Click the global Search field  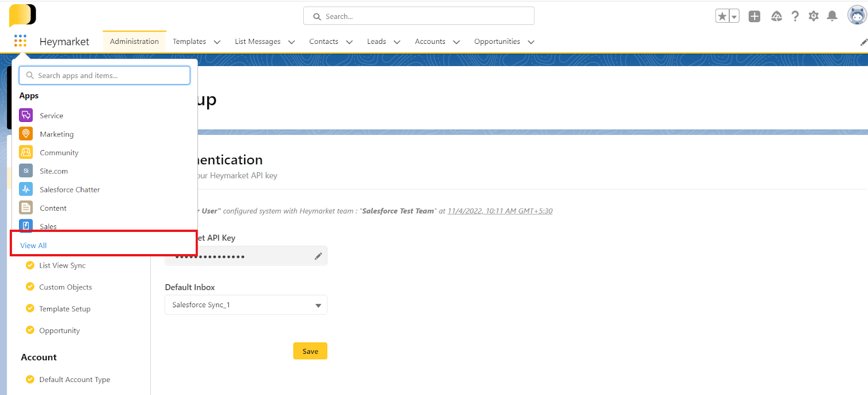point(419,16)
